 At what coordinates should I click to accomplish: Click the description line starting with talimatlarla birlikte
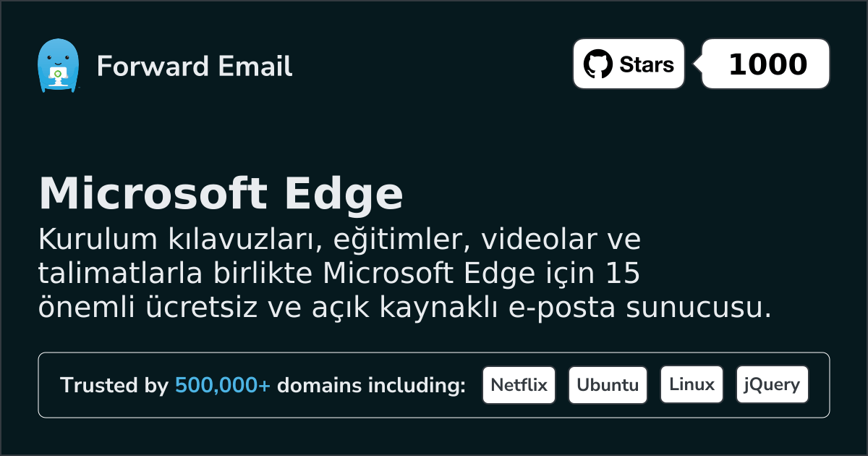340,274
